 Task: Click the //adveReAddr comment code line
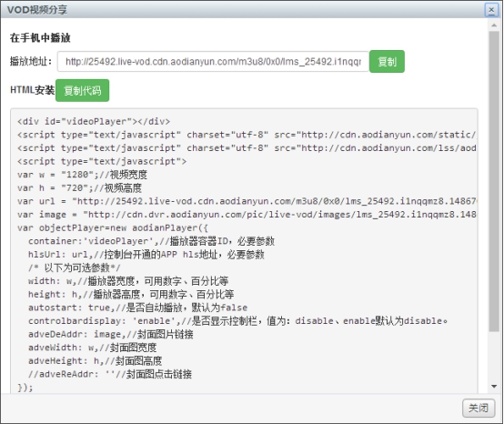(x=110, y=374)
